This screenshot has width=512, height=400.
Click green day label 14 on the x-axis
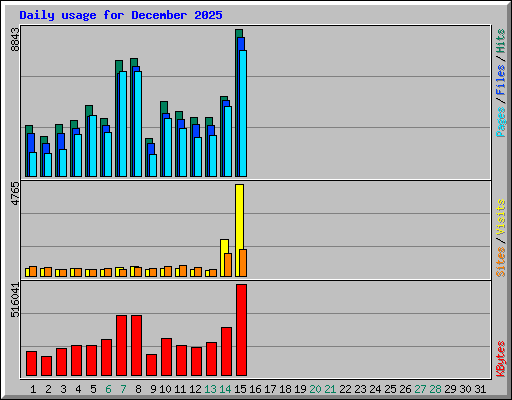[x=225, y=389]
